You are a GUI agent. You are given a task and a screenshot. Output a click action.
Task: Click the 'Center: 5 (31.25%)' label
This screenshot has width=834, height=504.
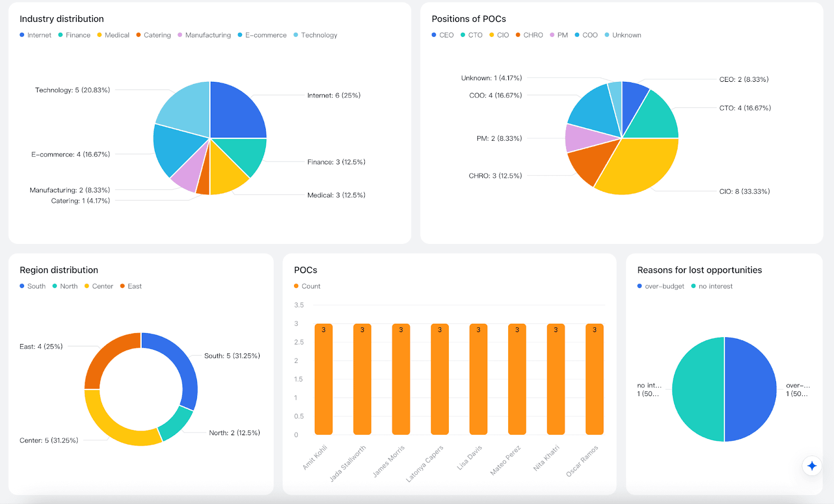point(49,440)
